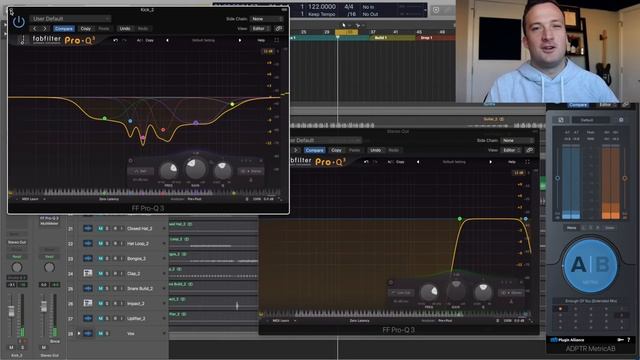Expand the Vox track stack triangle
The image size is (640, 360).
tap(79, 333)
